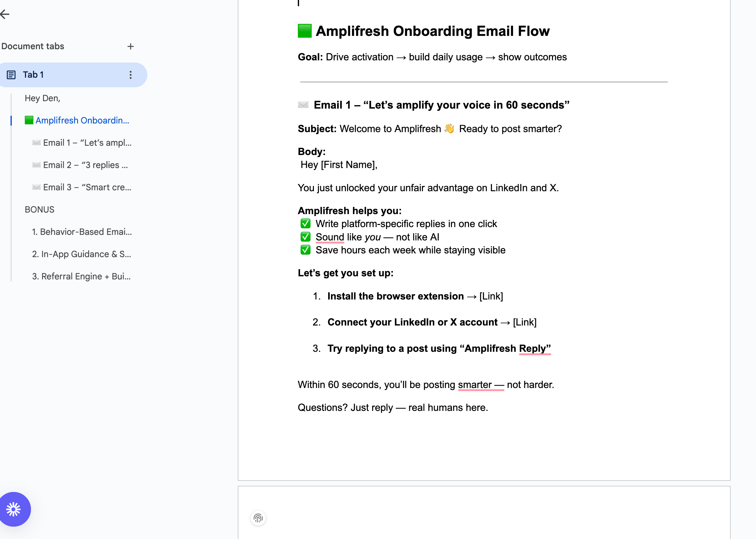756x539 pixels.
Task: Click the fingerprint icon on second page
Action: [258, 518]
